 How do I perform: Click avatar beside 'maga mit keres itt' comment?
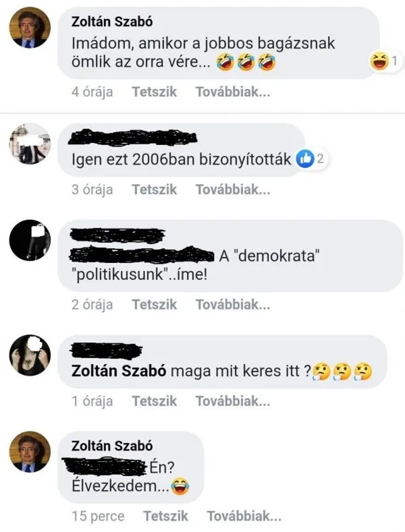30,355
